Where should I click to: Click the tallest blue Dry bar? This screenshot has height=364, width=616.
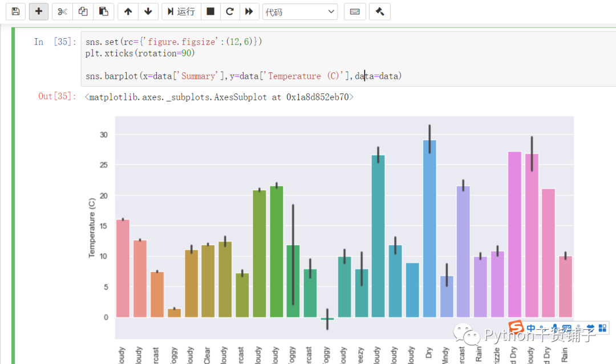point(429,228)
